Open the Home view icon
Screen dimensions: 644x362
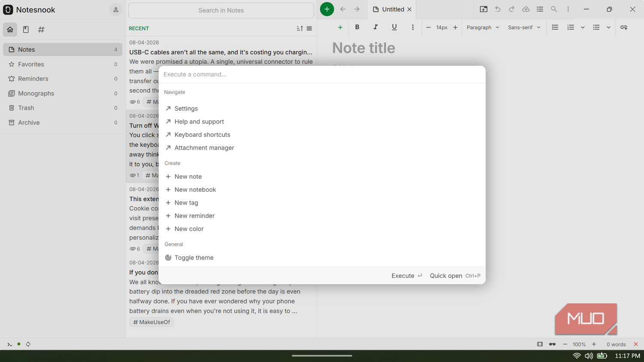pos(10,30)
